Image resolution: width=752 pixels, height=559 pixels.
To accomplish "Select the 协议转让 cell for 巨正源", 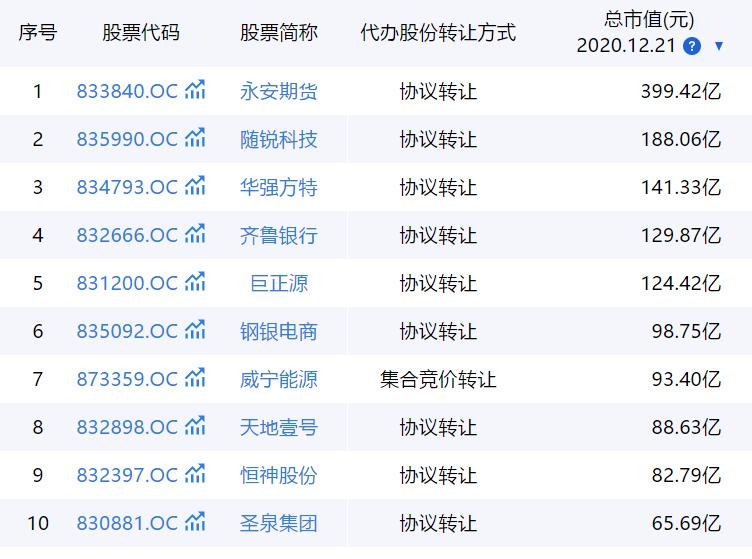I will click(x=438, y=283).
